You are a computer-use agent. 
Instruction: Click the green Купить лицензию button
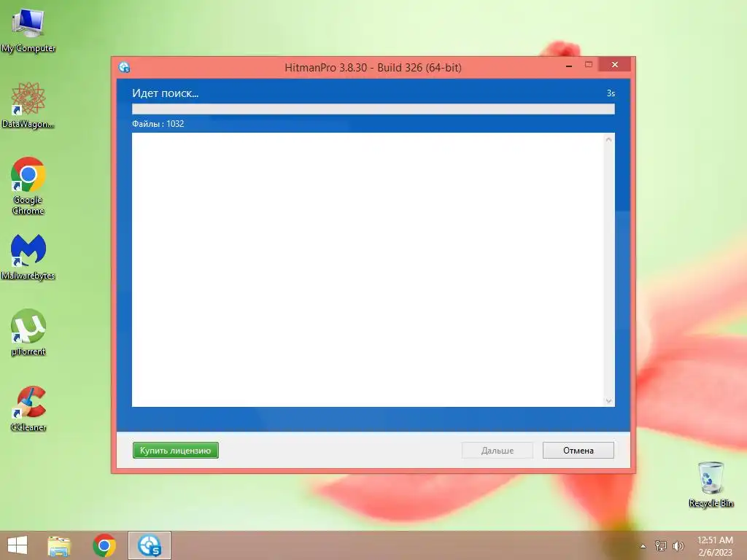175,451
